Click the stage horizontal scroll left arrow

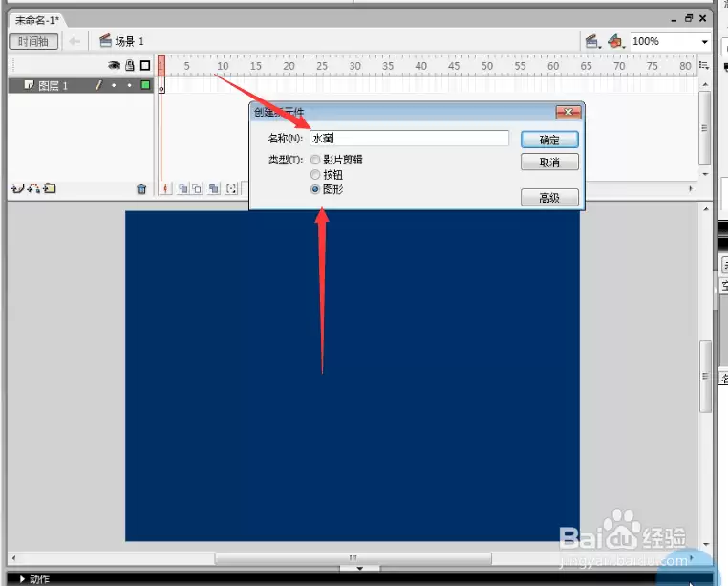pos(13,558)
